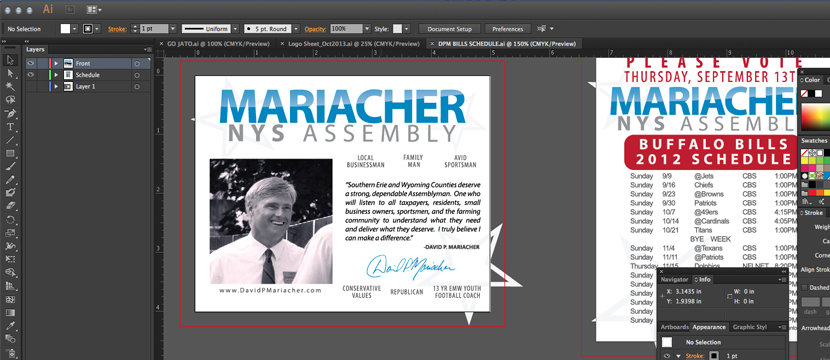The image size is (830, 360).
Task: Switch to Logo Sheet_Oct2013.ai tab
Action: click(354, 44)
